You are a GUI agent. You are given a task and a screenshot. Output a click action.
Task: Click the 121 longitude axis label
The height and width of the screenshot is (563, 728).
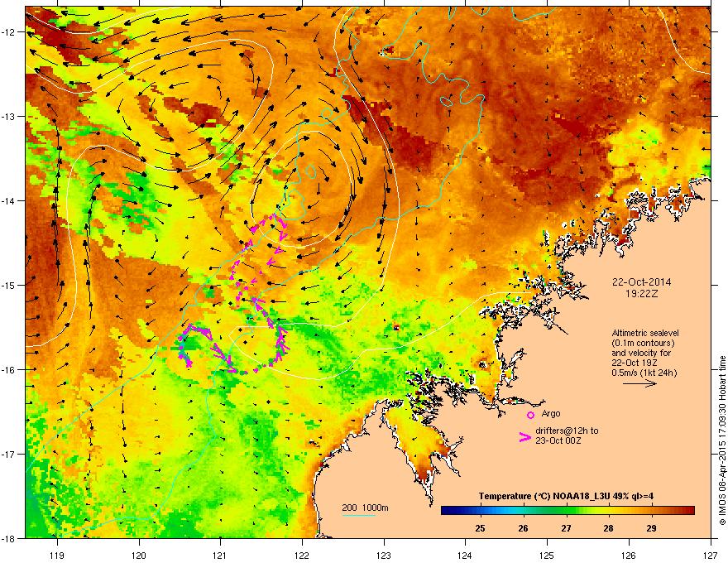pos(220,555)
